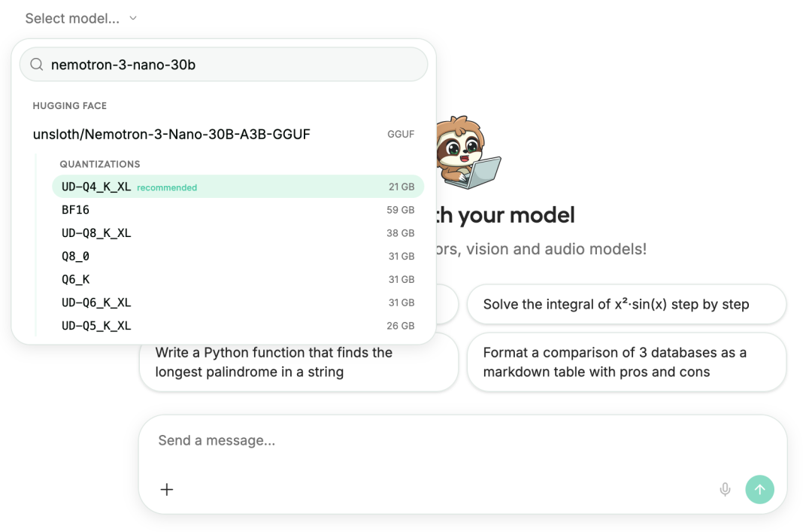Use the database comparison markdown prompt
The width and height of the screenshot is (812, 532).
[x=626, y=362]
